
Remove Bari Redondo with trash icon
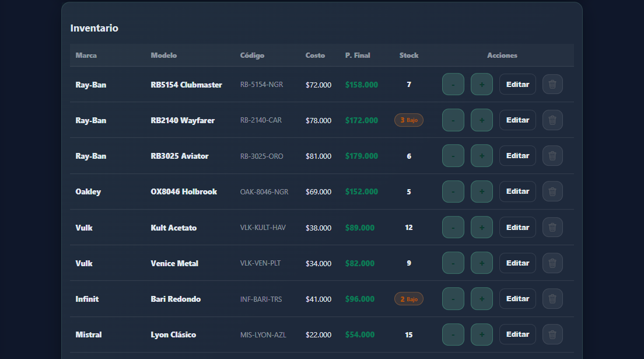point(552,299)
